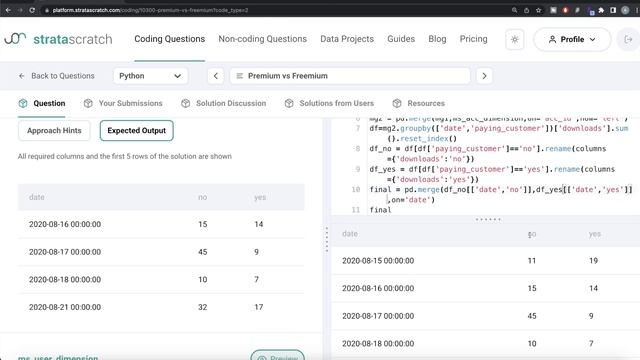Click cube icon on Question tab
The image size is (640, 360).
23,103
